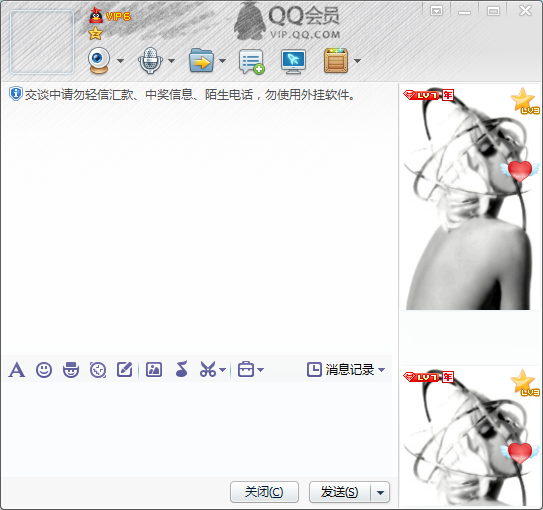Insert a picture into the message
This screenshot has width=543, height=510.
point(154,369)
